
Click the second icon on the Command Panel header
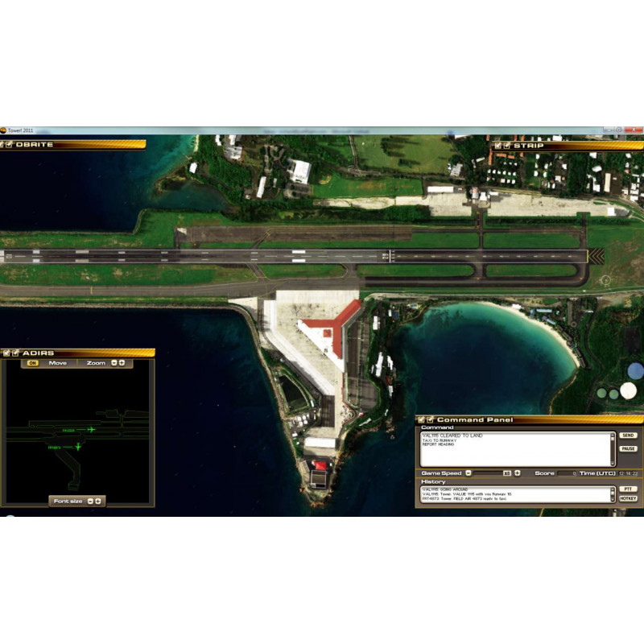430,419
